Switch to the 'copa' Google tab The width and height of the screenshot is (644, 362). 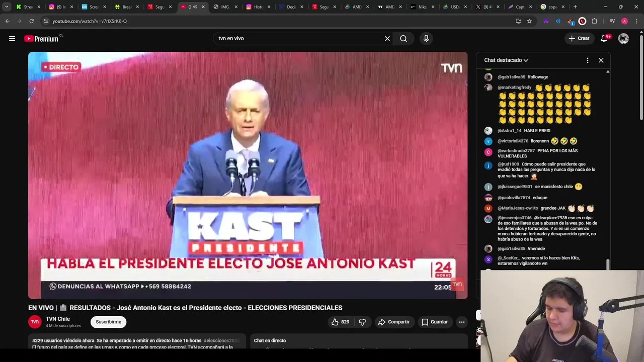552,7
